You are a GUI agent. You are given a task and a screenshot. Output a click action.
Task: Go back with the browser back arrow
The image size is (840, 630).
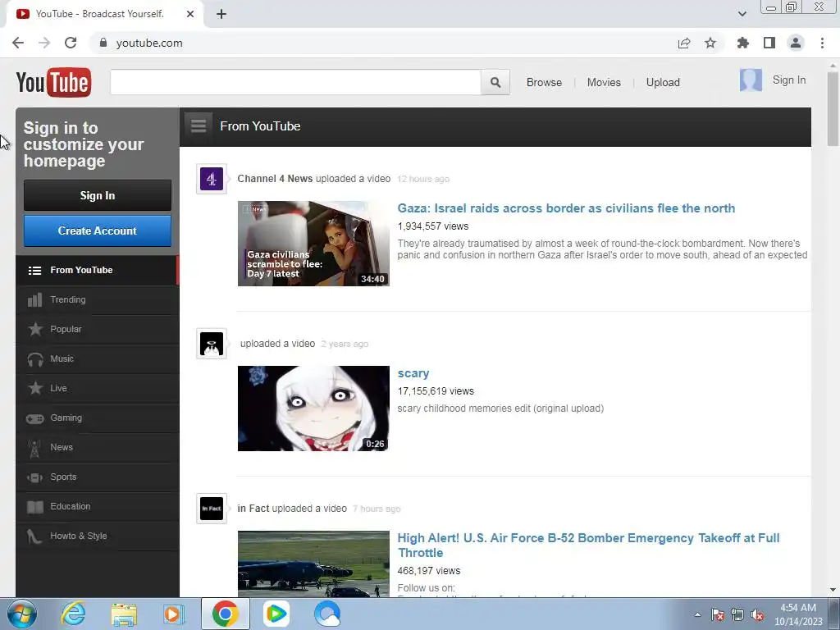[x=18, y=43]
